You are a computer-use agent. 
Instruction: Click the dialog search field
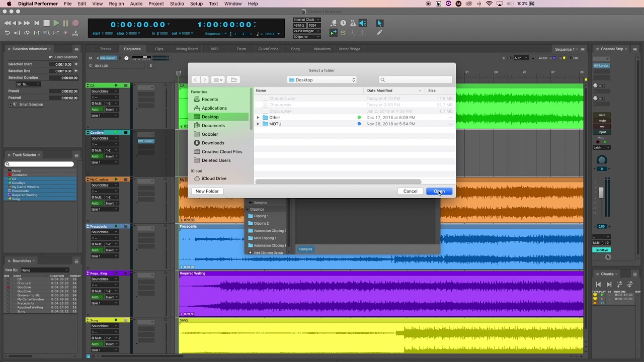point(416,80)
